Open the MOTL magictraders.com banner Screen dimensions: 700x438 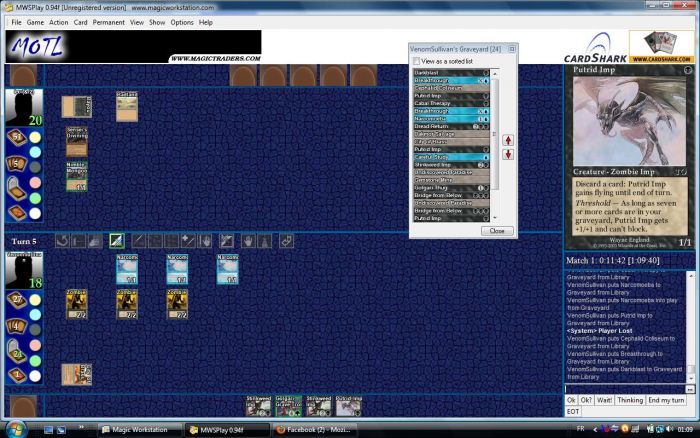(133, 46)
